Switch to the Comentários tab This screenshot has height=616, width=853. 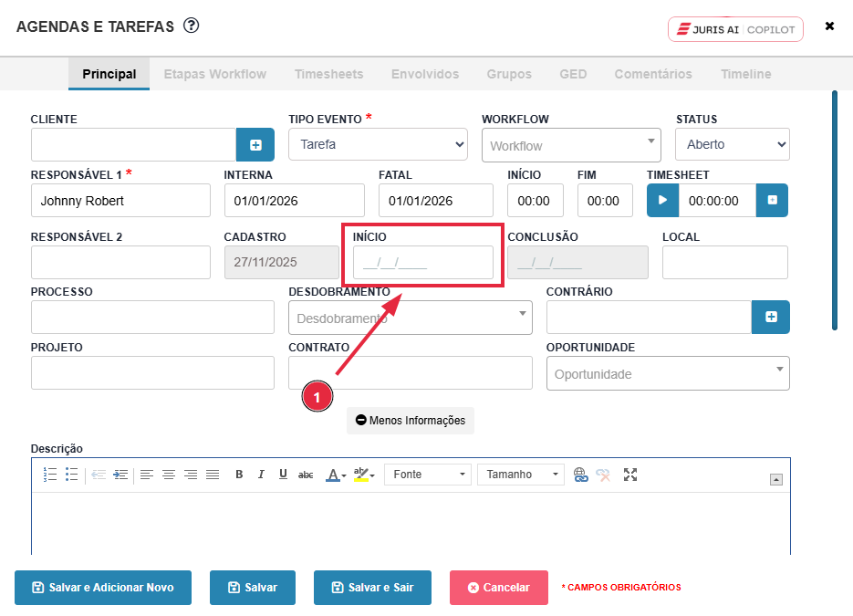coord(652,74)
